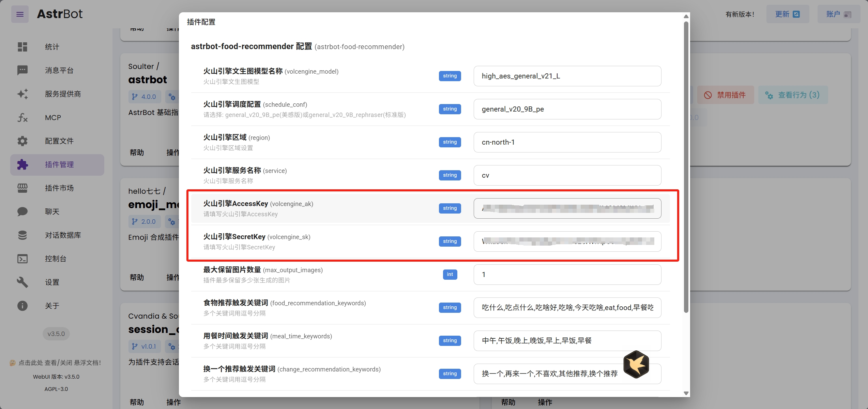This screenshot has width=868, height=409.
Task: Open the 关于 info icon at sidebar bottom
Action: pyautogui.click(x=22, y=306)
